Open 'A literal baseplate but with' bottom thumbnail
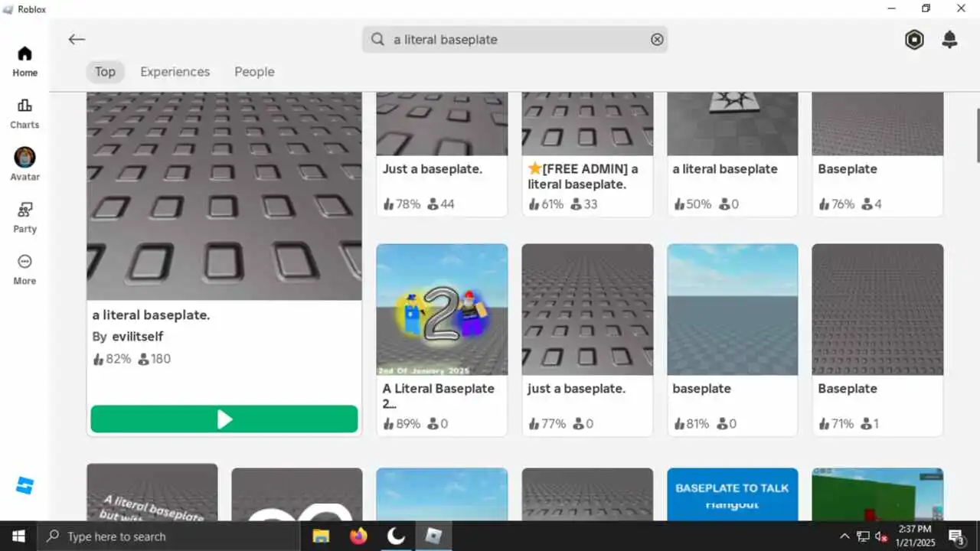Screen dimensions: 980x551 point(152,492)
